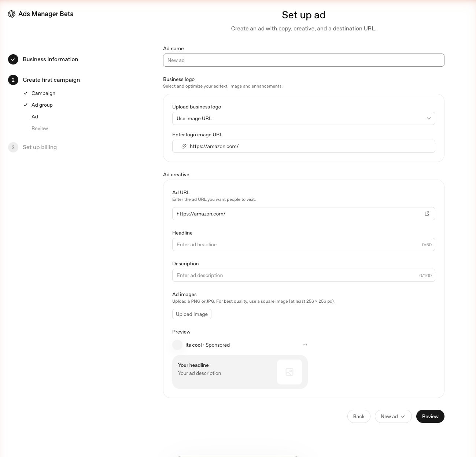Click the Ad URL text field

pyautogui.click(x=304, y=214)
